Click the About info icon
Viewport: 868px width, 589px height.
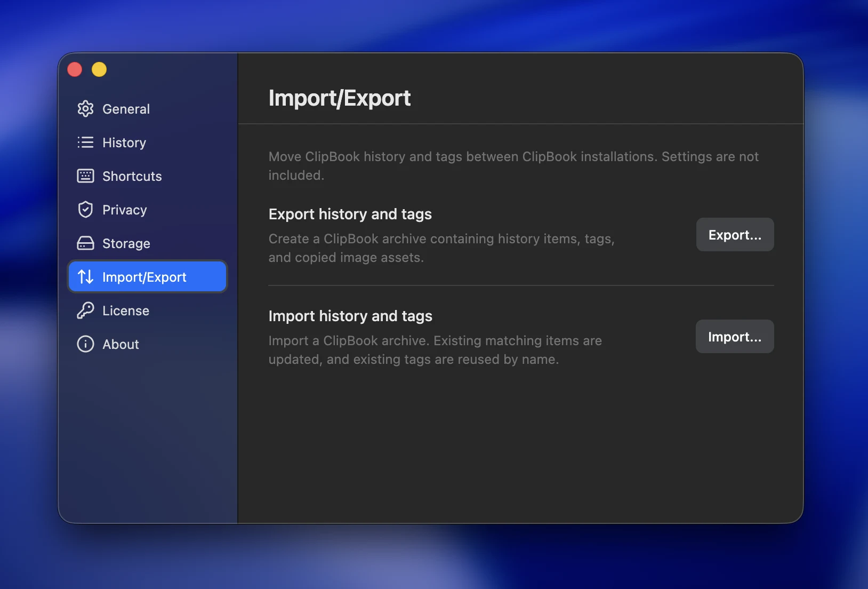[85, 344]
